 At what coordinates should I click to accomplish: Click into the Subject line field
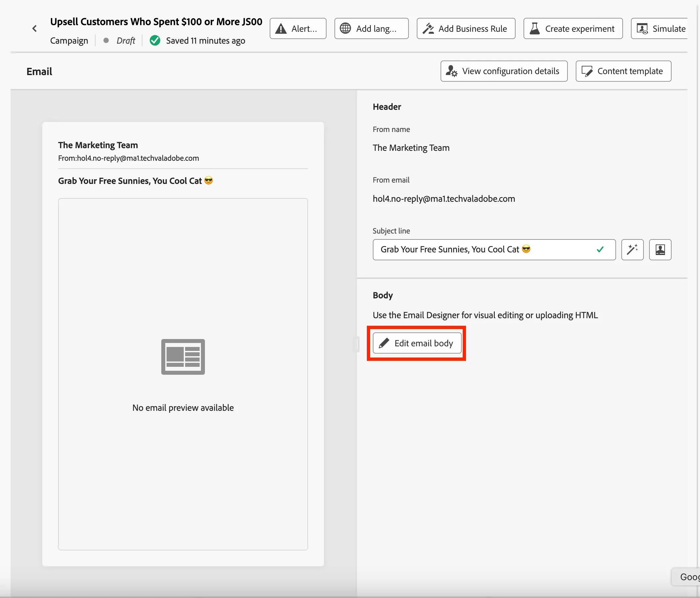[x=494, y=249]
